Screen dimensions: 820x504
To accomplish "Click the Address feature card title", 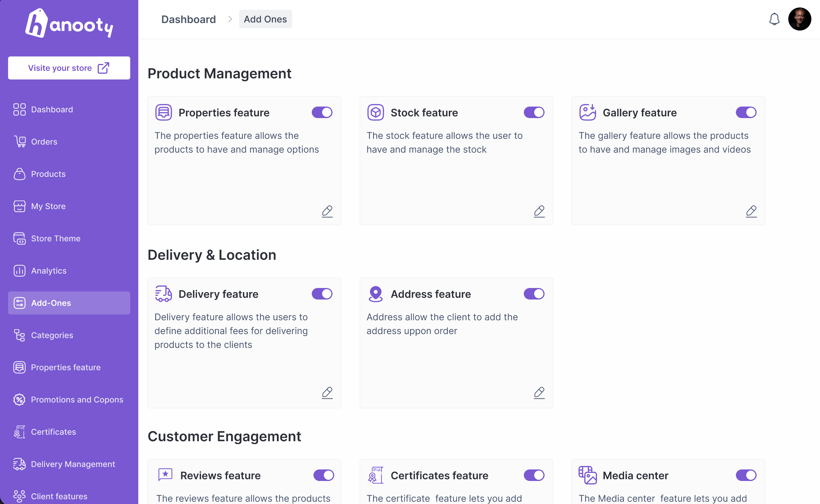I will pyautogui.click(x=431, y=294).
